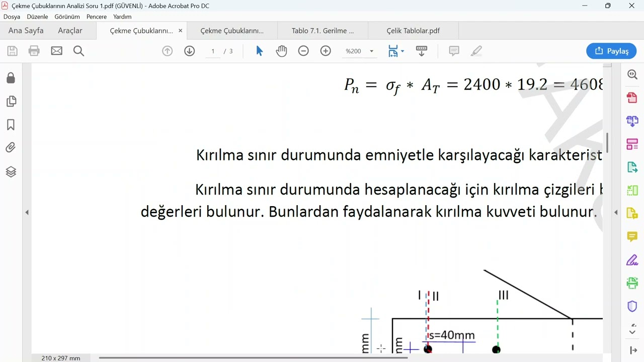Viewport: 644px width, 362px height.
Task: Open the Pencere menu
Action: [96, 17]
